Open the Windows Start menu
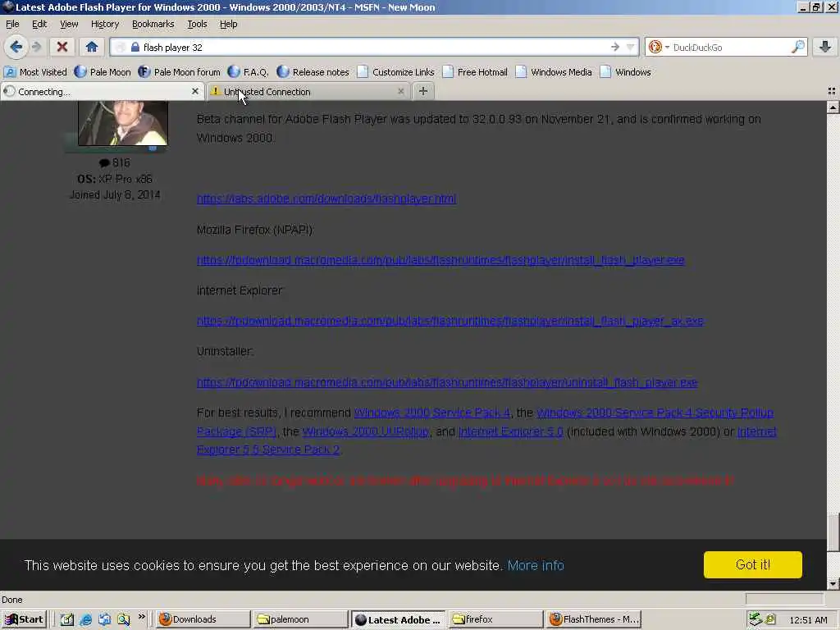 24,619
